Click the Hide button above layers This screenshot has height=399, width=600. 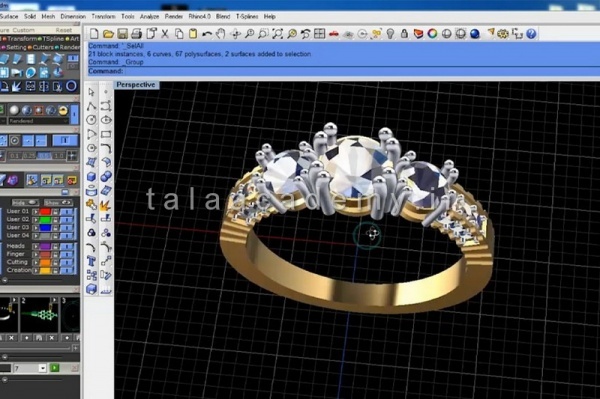pos(25,202)
